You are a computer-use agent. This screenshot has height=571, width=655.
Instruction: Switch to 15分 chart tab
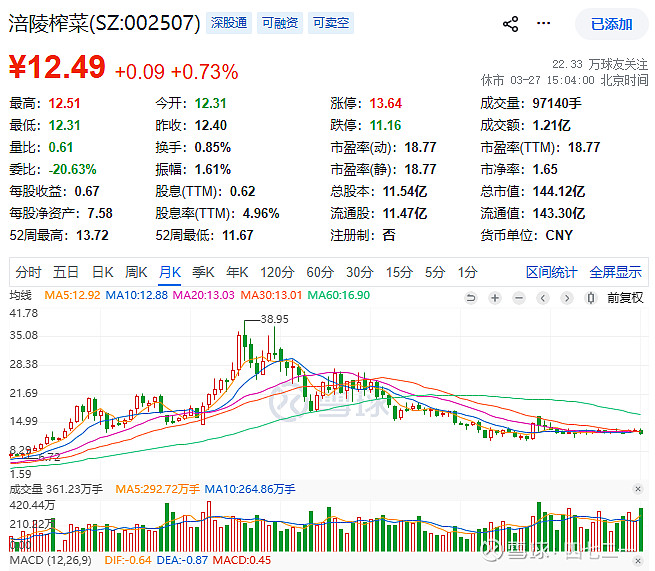coord(399,272)
